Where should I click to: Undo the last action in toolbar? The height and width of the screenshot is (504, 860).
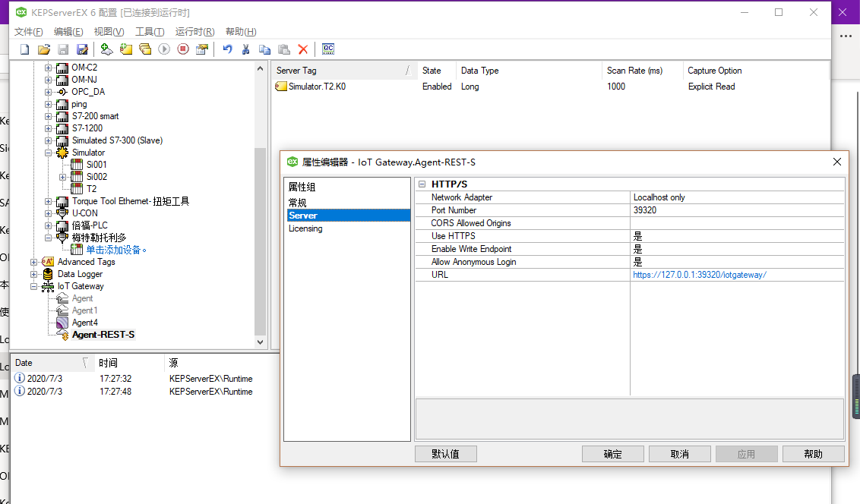(227, 49)
